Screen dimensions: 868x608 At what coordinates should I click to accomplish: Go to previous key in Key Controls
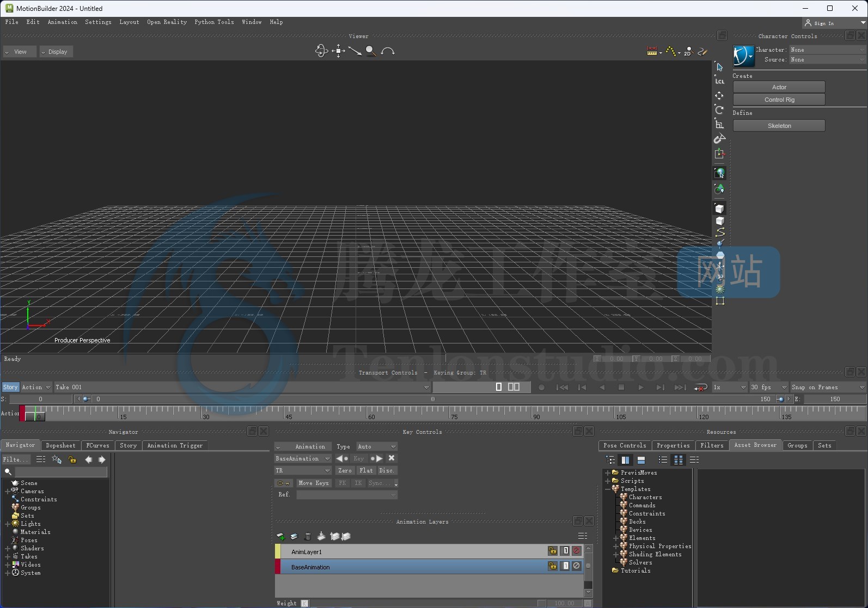point(342,458)
